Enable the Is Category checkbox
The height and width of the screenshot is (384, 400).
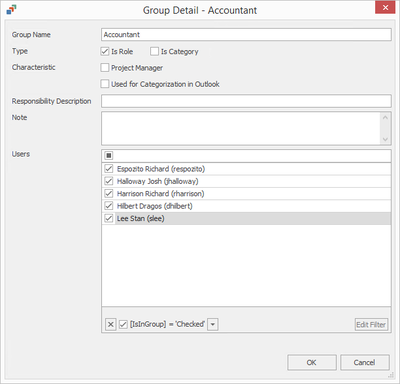pos(154,51)
